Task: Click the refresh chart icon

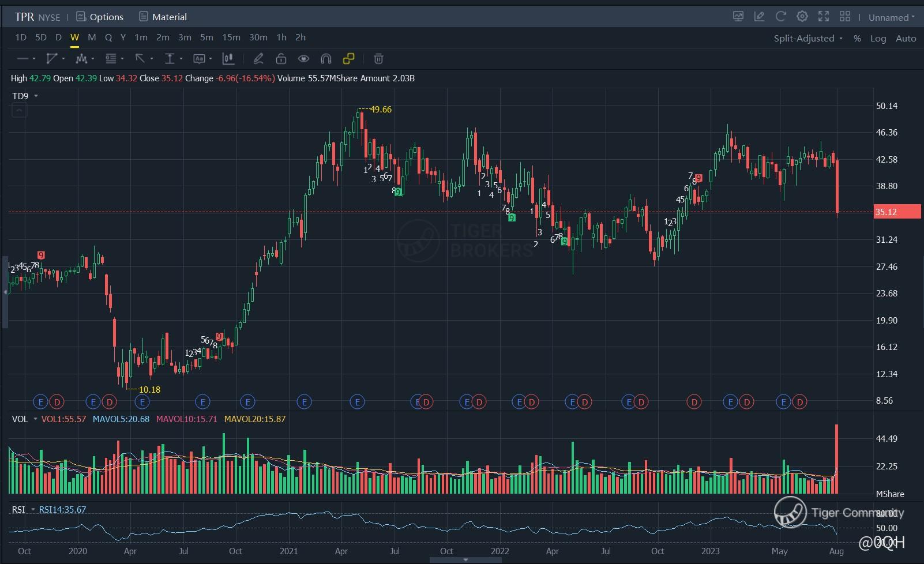Action: click(781, 17)
